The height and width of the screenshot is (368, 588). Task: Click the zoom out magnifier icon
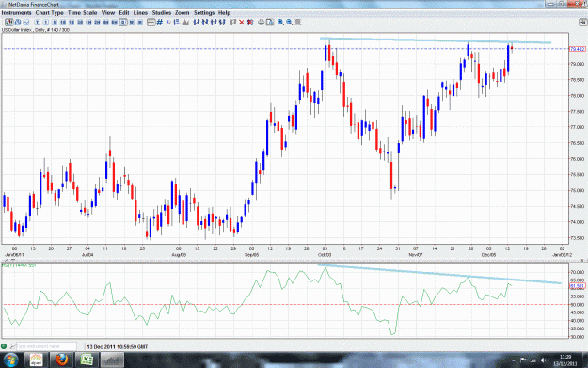[x=289, y=23]
